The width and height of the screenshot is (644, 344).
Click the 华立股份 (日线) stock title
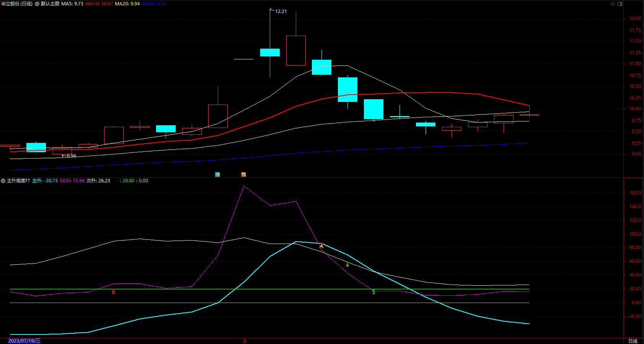pyautogui.click(x=17, y=4)
